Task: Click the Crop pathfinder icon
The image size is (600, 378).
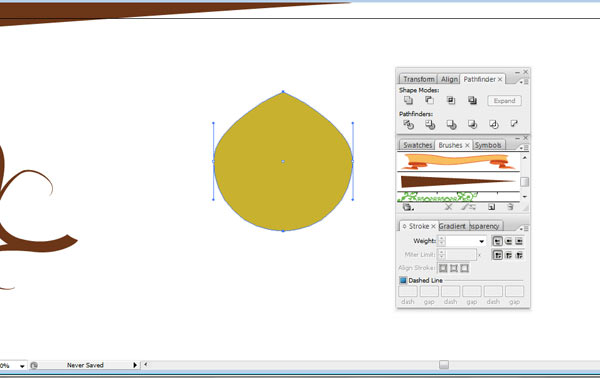Action: click(472, 124)
